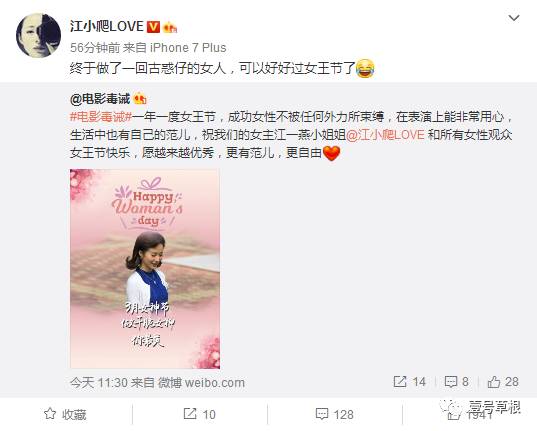Image resolution: width=537 pixels, height=431 pixels.
Task: Click the laughing-crying emoji in the post
Action: [365, 68]
